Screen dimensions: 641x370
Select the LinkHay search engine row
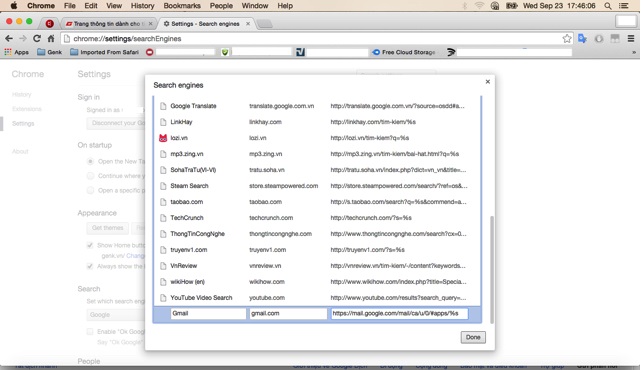tap(317, 122)
